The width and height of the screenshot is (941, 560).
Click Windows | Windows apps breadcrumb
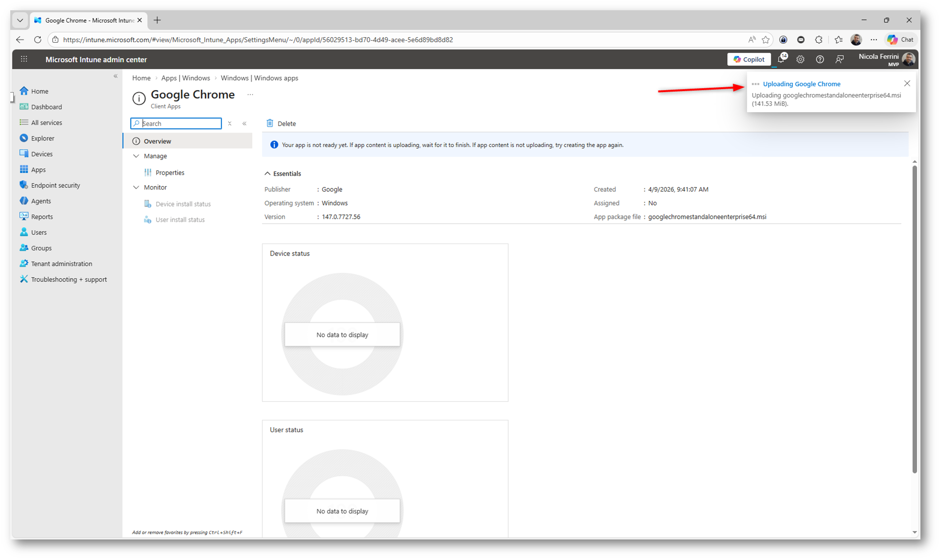[x=259, y=78]
